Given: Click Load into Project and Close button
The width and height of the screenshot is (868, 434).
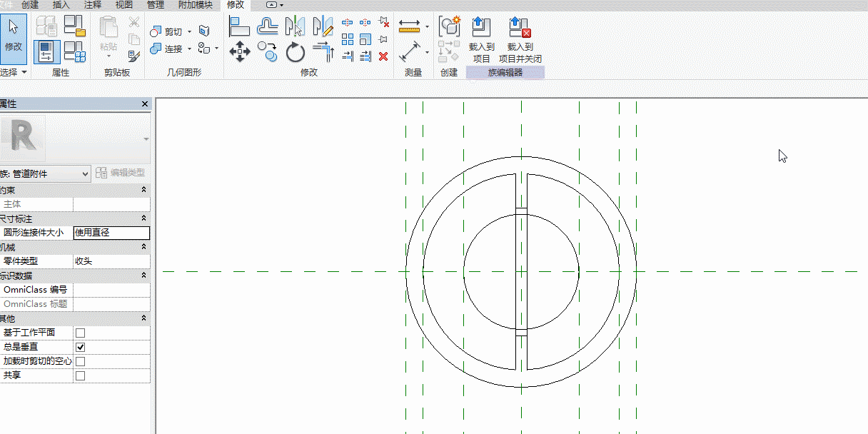Looking at the screenshot, I should click(520, 40).
